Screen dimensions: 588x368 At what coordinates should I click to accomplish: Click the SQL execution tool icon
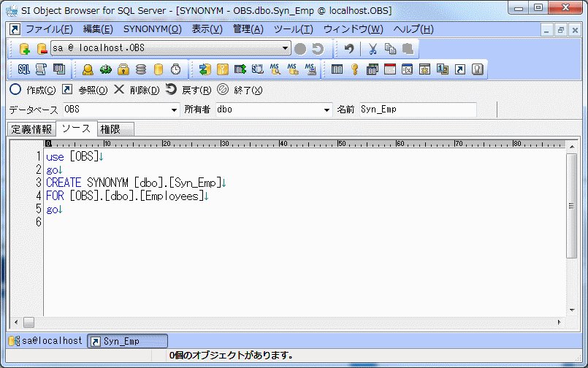(x=23, y=69)
